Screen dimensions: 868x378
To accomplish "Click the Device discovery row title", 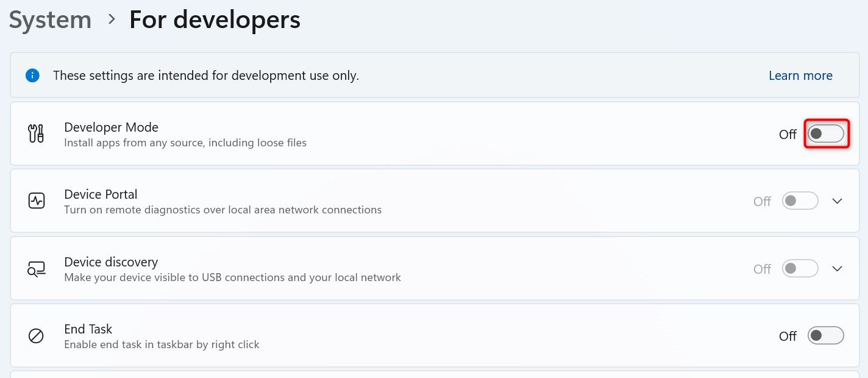I will tap(111, 262).
